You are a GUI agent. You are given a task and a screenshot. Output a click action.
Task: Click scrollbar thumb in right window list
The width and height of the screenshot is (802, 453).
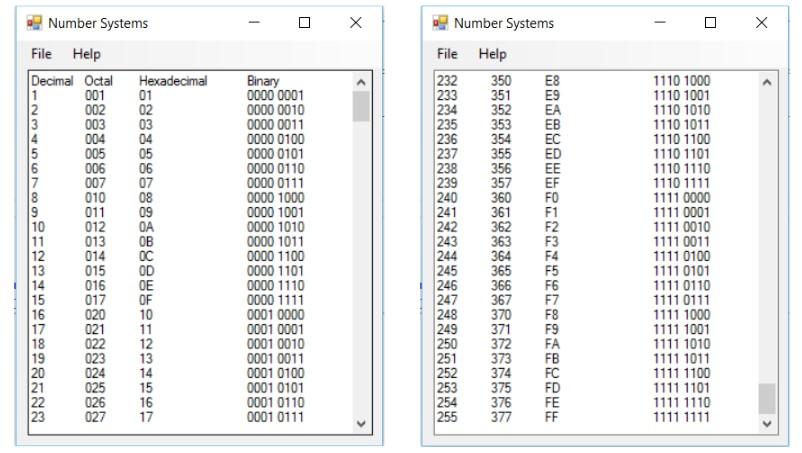[767, 398]
